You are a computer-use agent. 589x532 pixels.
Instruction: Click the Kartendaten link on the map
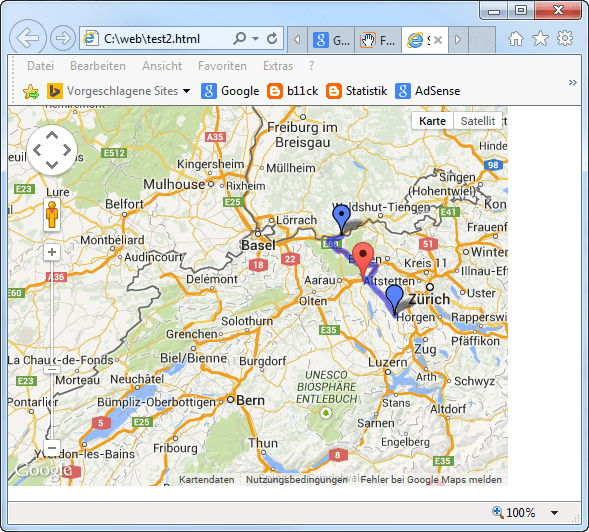pyautogui.click(x=207, y=480)
